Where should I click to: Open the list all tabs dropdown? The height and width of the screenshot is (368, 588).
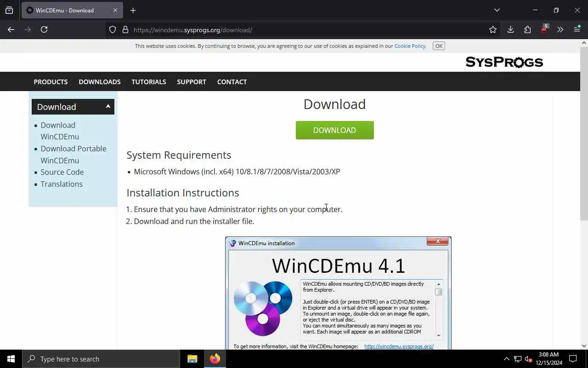497,10
